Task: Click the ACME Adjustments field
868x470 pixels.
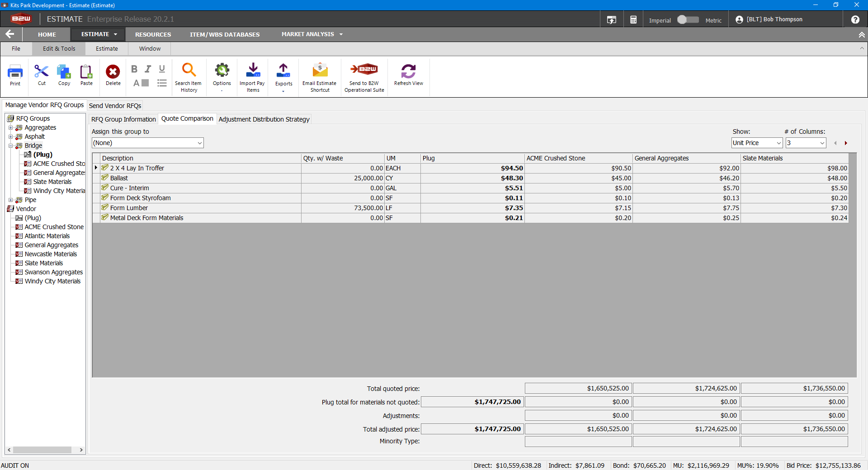Action: [578, 415]
